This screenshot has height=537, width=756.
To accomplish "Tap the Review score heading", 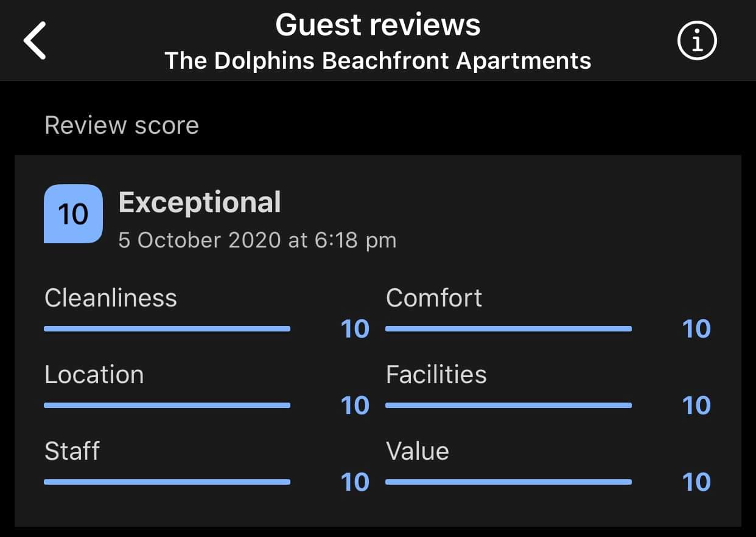I will [122, 125].
